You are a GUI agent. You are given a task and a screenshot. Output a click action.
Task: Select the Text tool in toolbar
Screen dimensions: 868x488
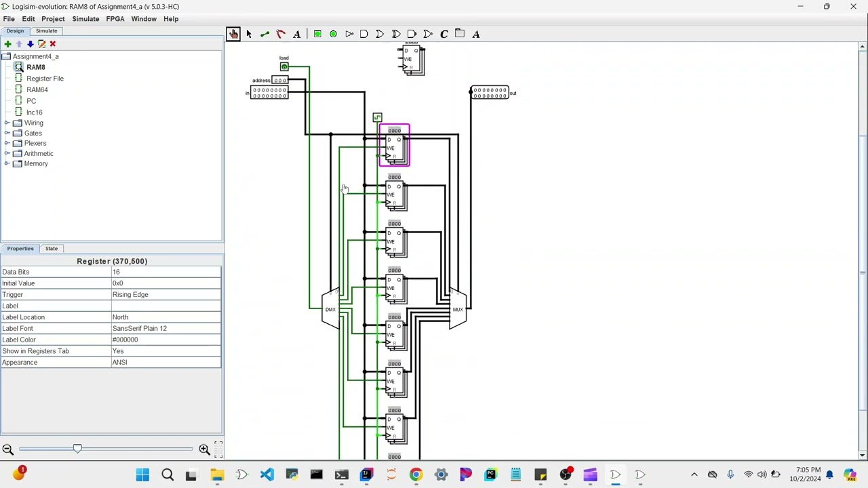pos(296,34)
